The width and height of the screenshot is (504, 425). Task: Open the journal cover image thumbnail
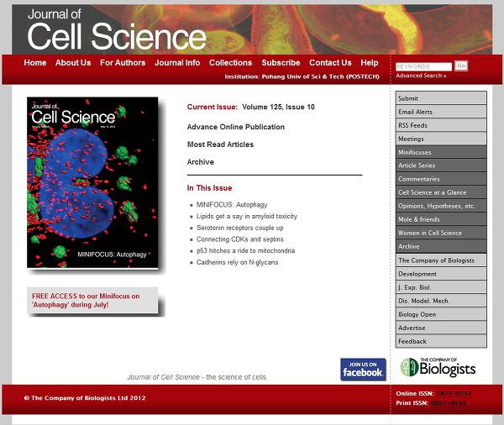point(92,182)
